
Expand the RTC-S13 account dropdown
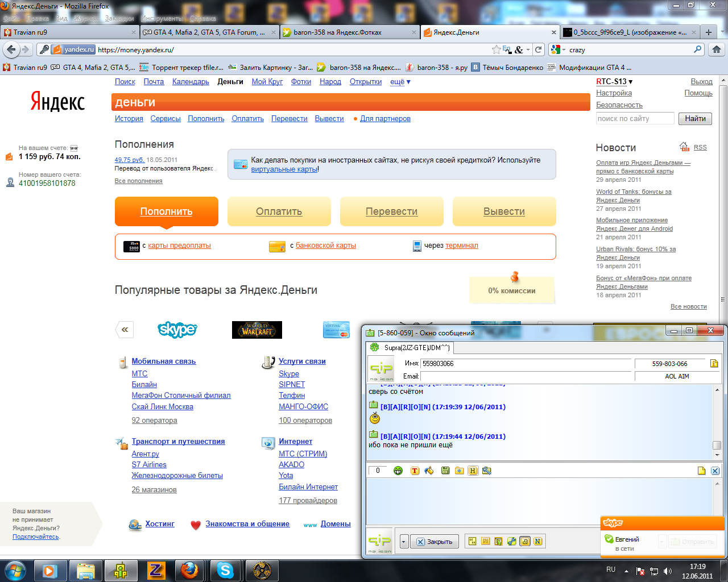tap(614, 82)
